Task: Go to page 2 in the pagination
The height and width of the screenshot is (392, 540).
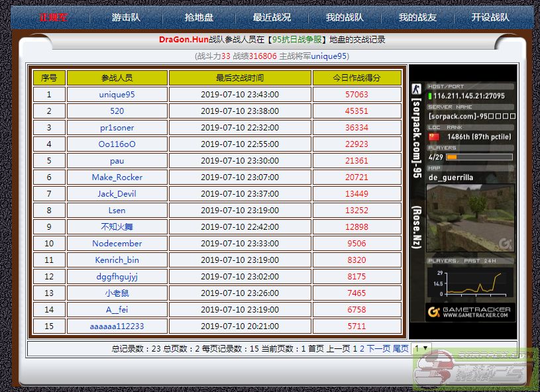Action: [362, 348]
